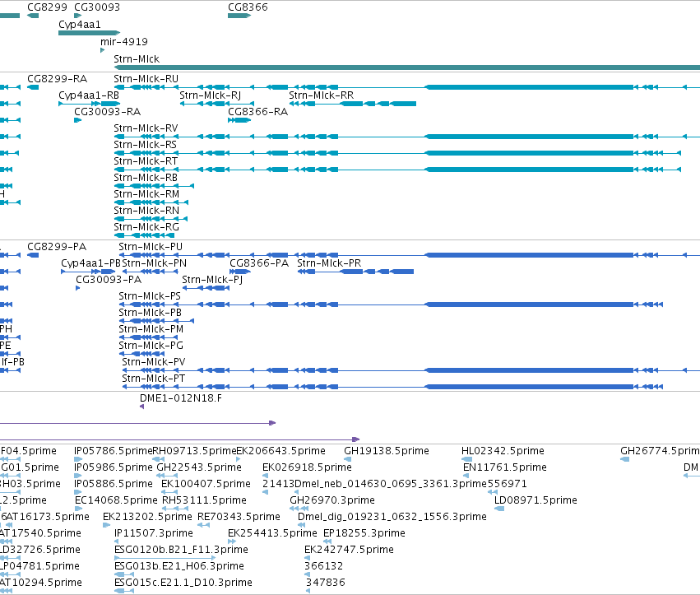Click the CG30093 gene label
Screen dimensions: 700x595
[97, 7]
